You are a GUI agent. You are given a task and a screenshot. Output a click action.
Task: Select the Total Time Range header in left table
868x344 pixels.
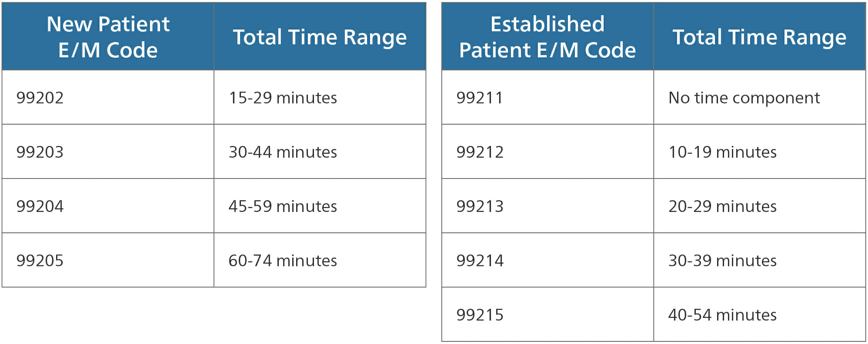[x=320, y=36]
